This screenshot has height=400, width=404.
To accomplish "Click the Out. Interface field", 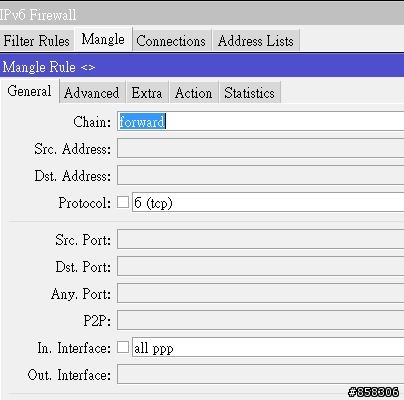I will 261,374.
